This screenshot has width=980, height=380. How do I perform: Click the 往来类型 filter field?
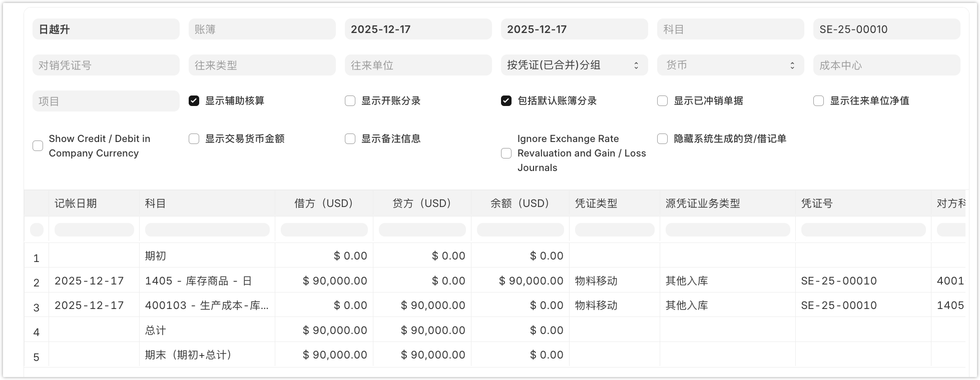[x=262, y=65]
